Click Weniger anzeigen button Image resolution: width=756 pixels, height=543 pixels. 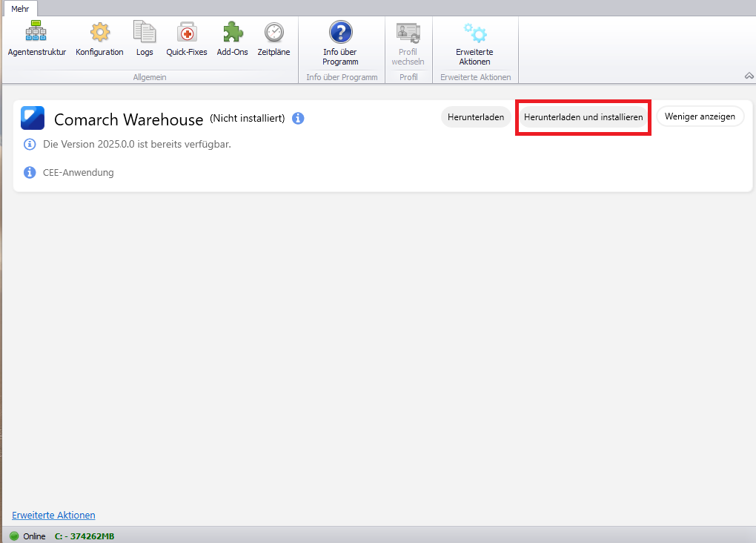(700, 116)
